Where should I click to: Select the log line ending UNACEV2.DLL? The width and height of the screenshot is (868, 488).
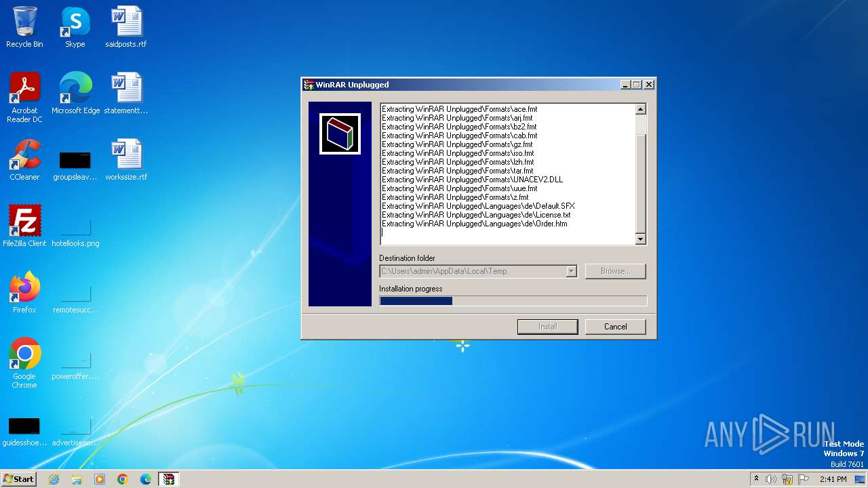coord(472,180)
